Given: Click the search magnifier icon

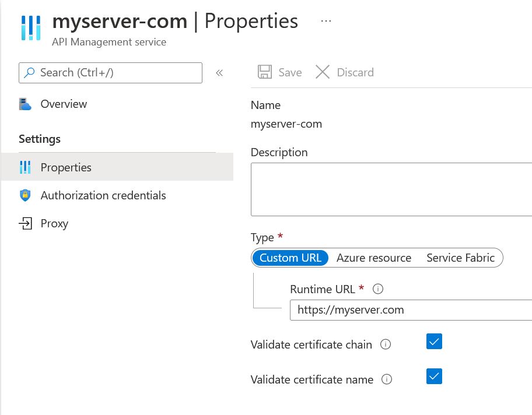Looking at the screenshot, I should (x=30, y=72).
